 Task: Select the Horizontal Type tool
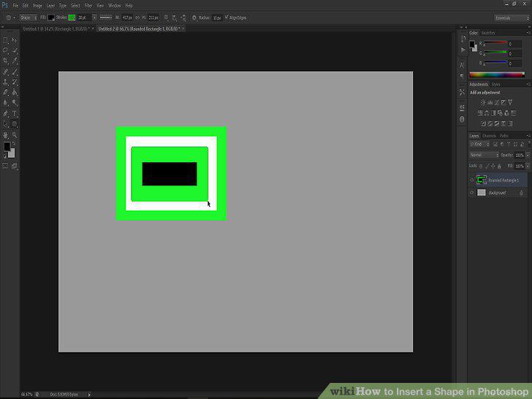pos(15,114)
